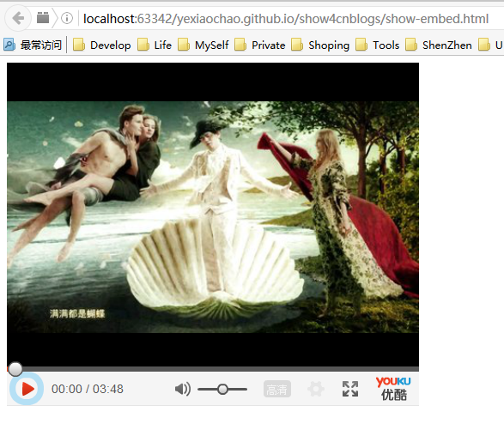The height and width of the screenshot is (436, 504).
Task: Open the player settings gear
Action: coord(316,389)
